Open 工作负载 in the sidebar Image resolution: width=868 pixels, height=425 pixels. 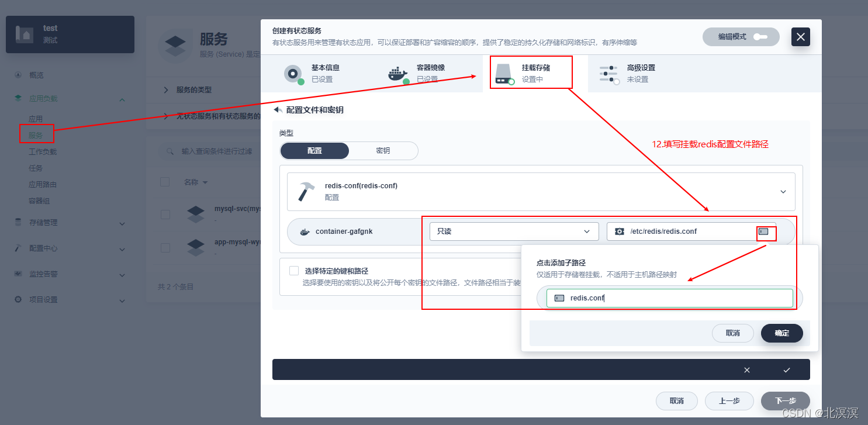pos(43,151)
